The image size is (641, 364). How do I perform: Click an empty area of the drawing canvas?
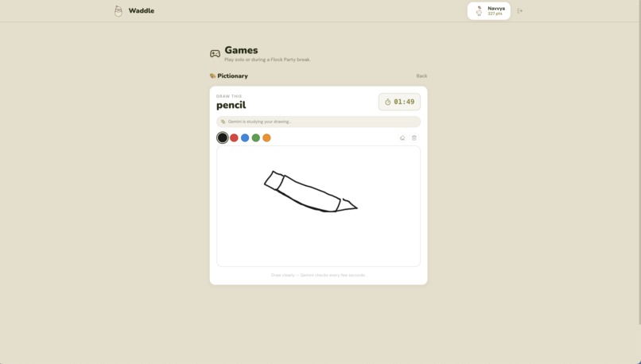318,241
